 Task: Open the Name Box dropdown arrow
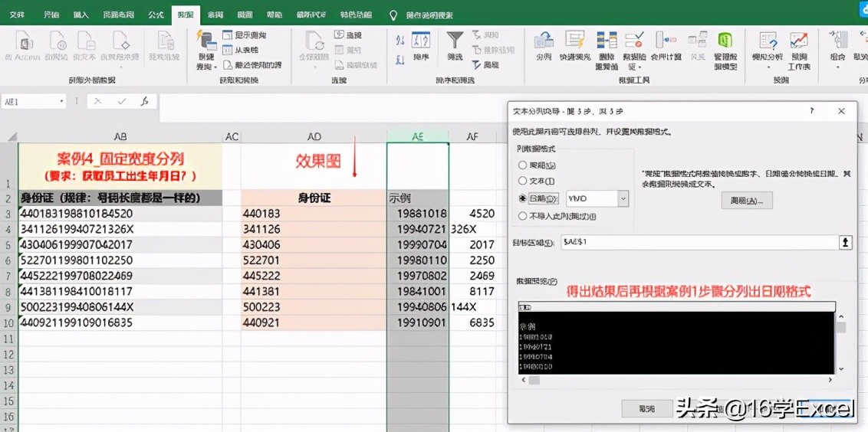tap(62, 103)
